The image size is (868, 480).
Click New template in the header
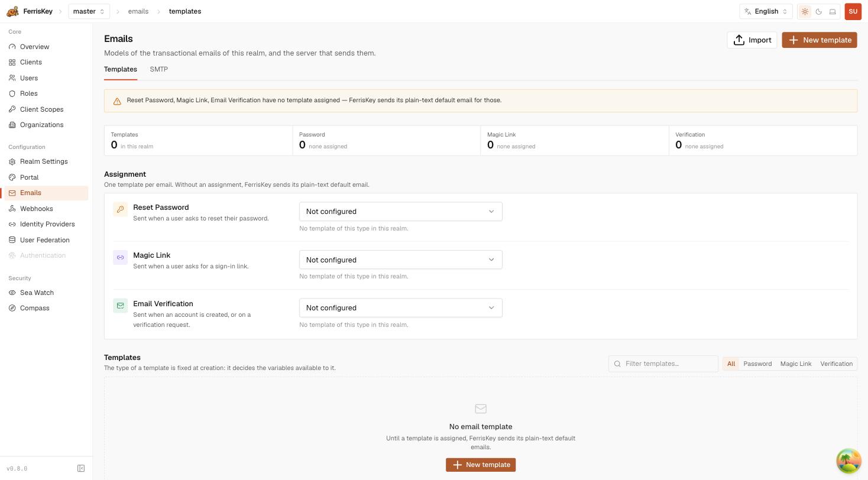[x=820, y=40]
